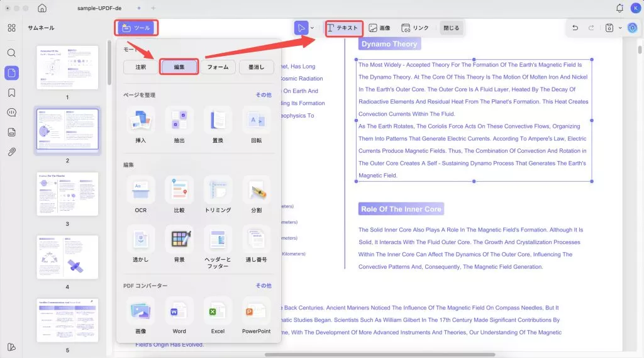Open page 5 thumbnail
Viewport: 644px width, 358px height.
click(67, 321)
